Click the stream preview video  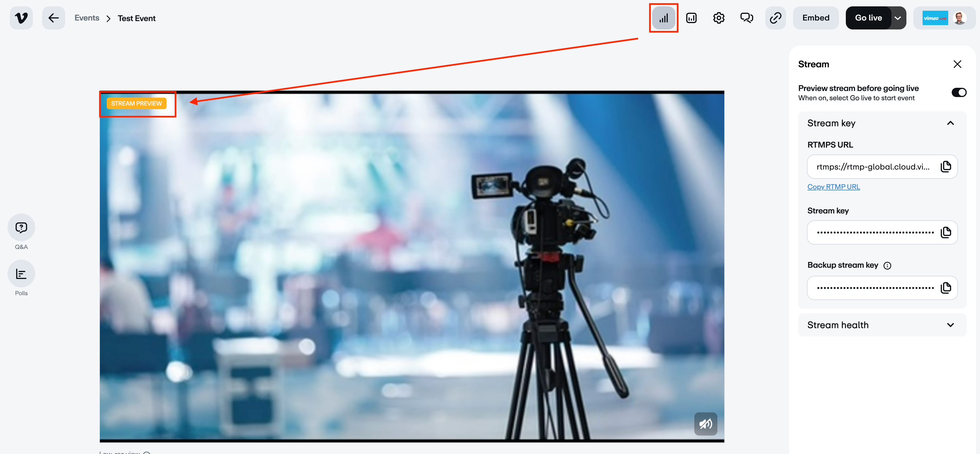(412, 267)
